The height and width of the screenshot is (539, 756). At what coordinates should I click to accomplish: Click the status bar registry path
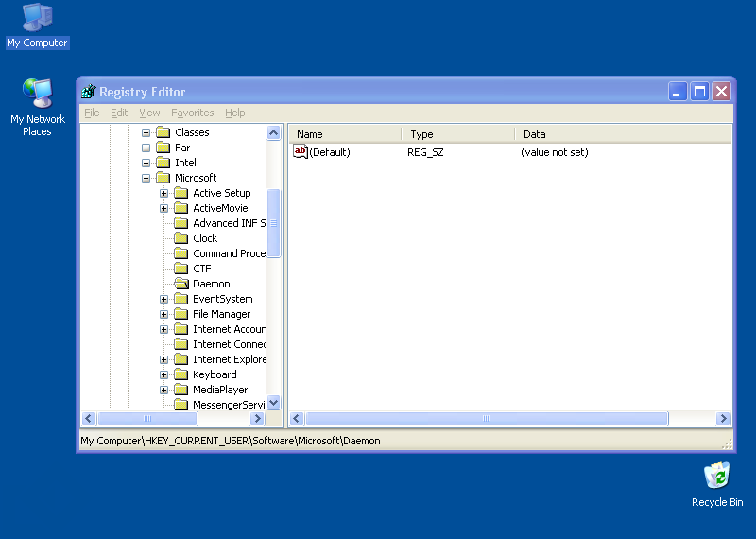231,441
